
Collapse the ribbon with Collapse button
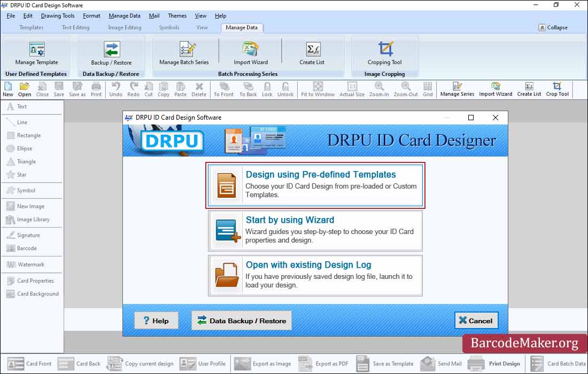coord(553,27)
